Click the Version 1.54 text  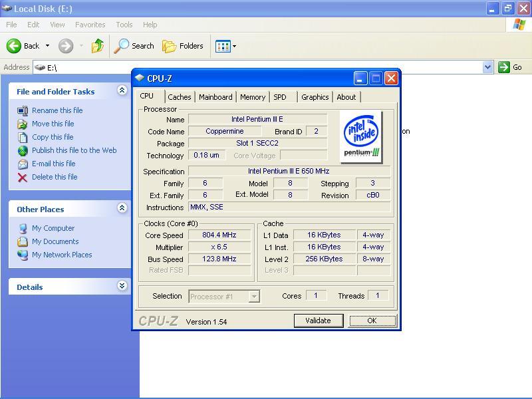[x=207, y=322]
